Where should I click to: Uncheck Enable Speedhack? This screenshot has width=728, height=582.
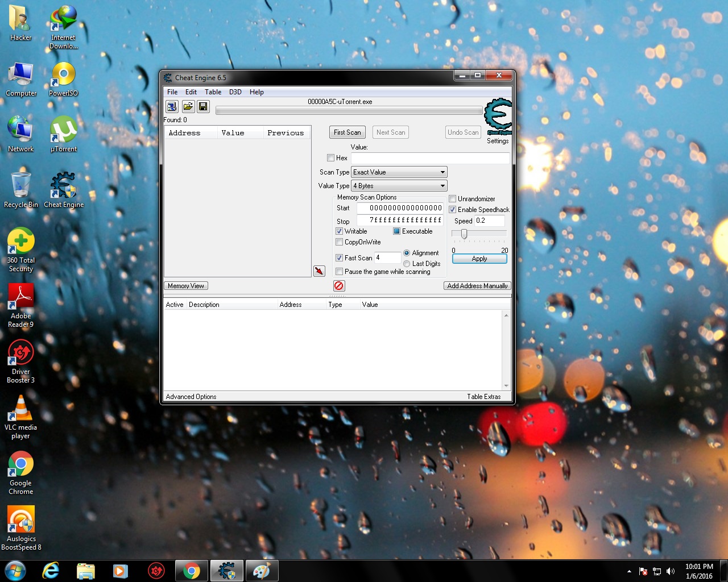click(453, 210)
